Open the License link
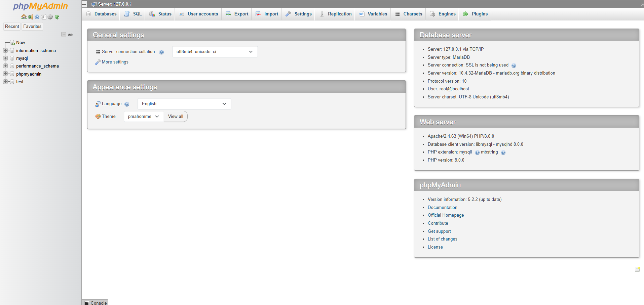This screenshot has width=644, height=305. [x=435, y=247]
